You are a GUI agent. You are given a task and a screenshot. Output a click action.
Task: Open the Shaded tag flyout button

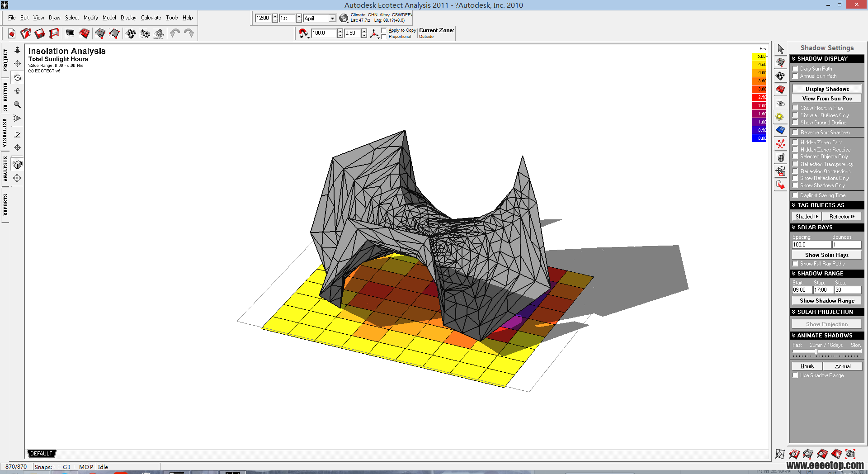point(807,217)
